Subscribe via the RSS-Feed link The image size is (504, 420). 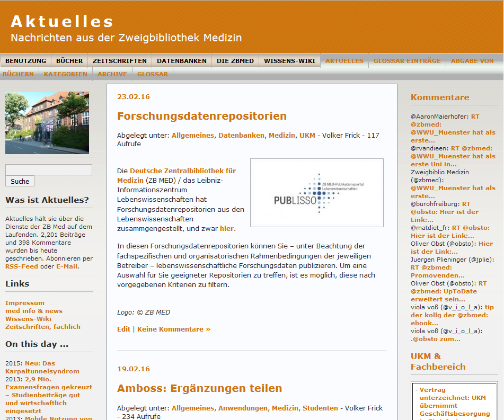pos(22,266)
